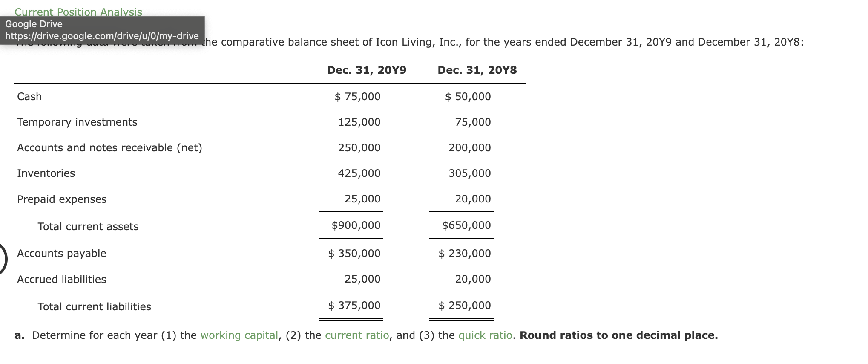Click the Inventories row label
The height and width of the screenshot is (364, 868).
46,173
